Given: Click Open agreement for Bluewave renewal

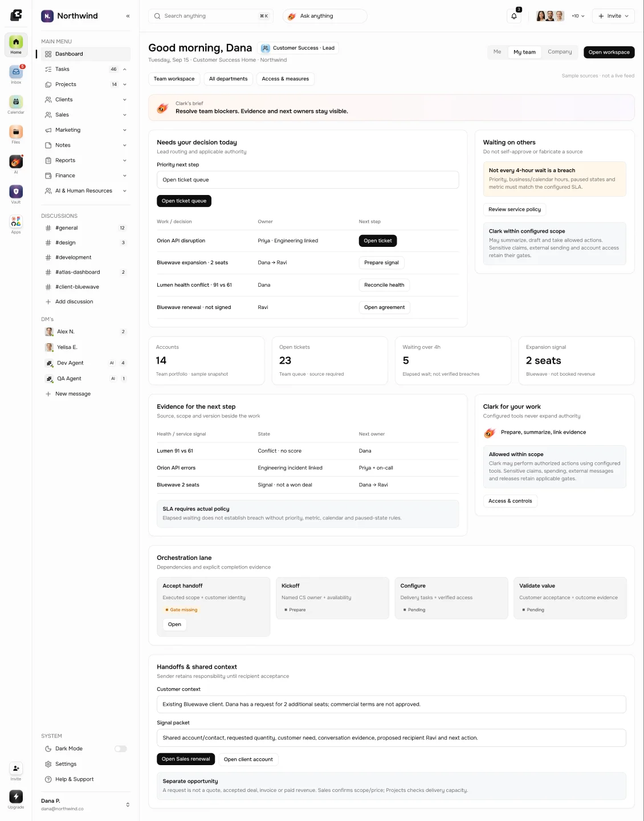Looking at the screenshot, I should pyautogui.click(x=384, y=307).
